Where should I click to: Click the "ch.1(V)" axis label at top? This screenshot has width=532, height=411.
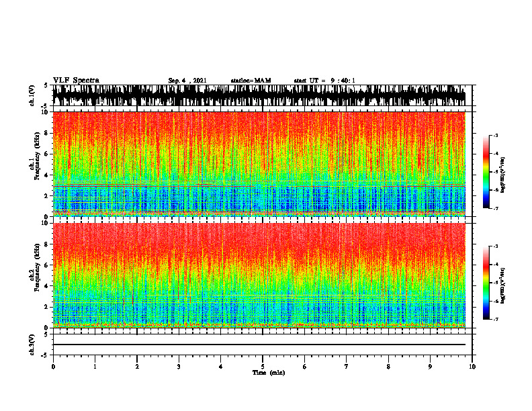point(32,95)
